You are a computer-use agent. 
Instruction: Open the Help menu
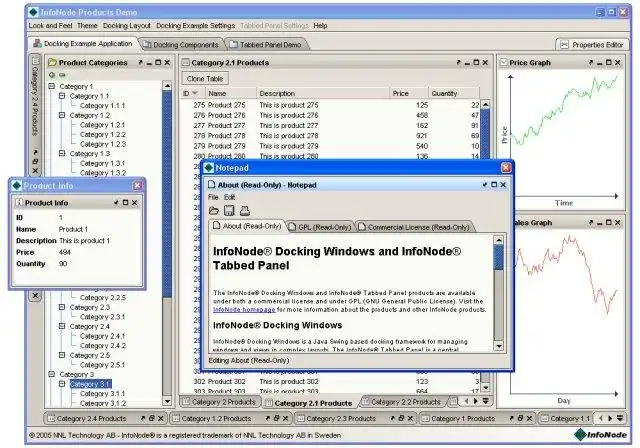point(320,25)
